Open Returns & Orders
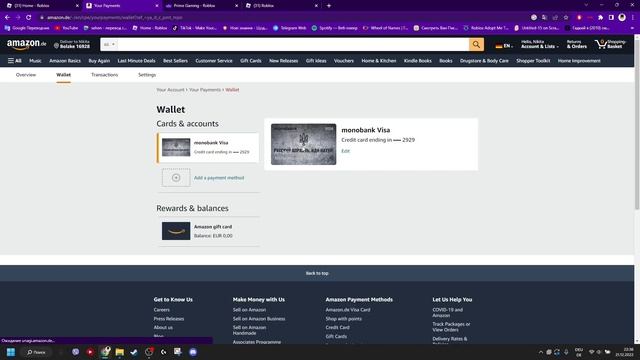Screen dimensions: 640x360 (x=576, y=44)
